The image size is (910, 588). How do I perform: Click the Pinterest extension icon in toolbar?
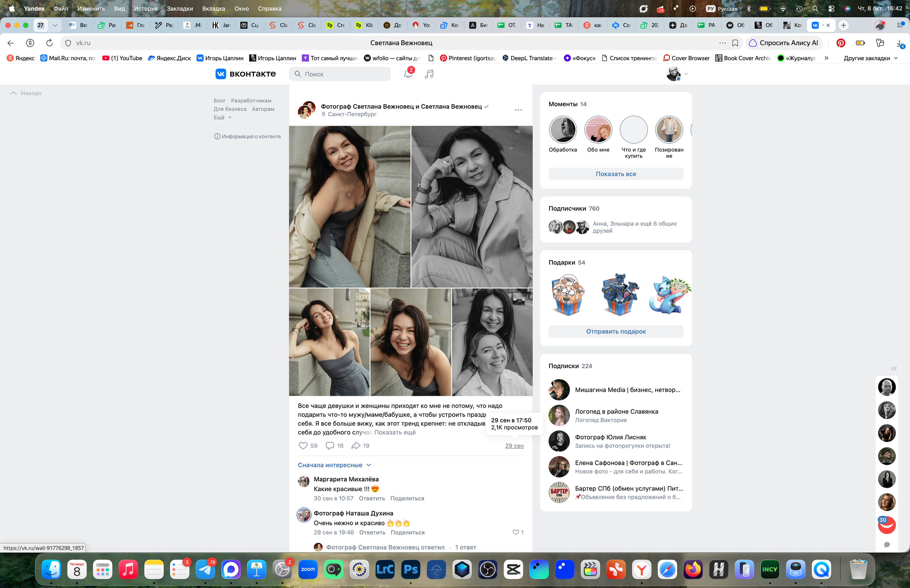click(840, 43)
